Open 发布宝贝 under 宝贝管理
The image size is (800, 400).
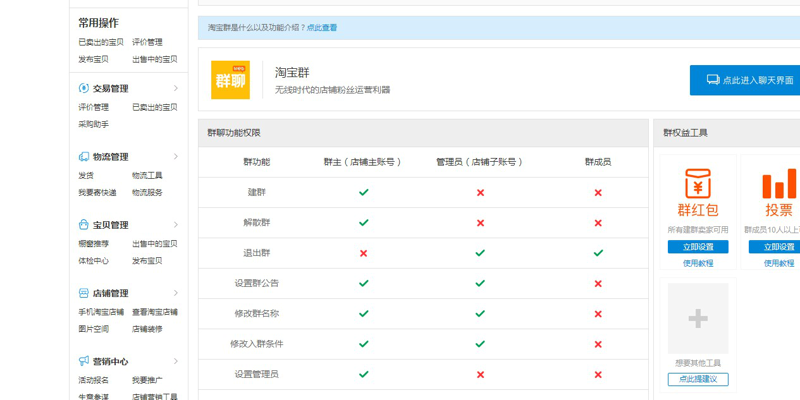pos(147,261)
